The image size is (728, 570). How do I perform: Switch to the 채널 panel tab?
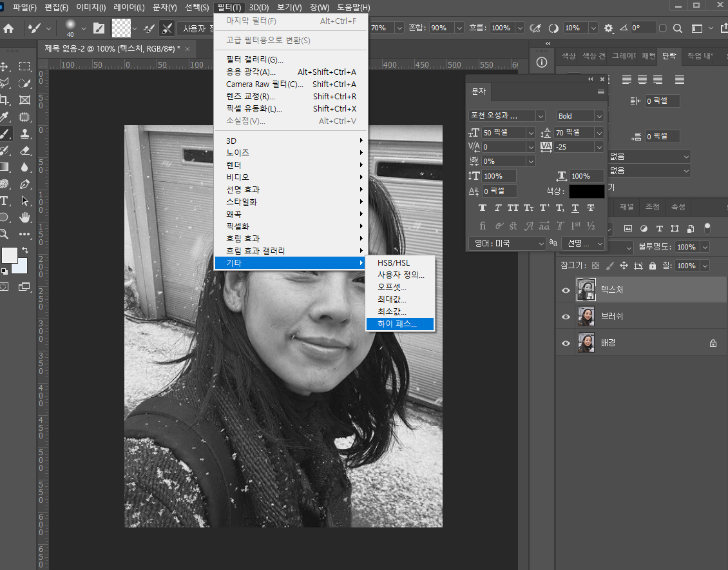point(627,207)
